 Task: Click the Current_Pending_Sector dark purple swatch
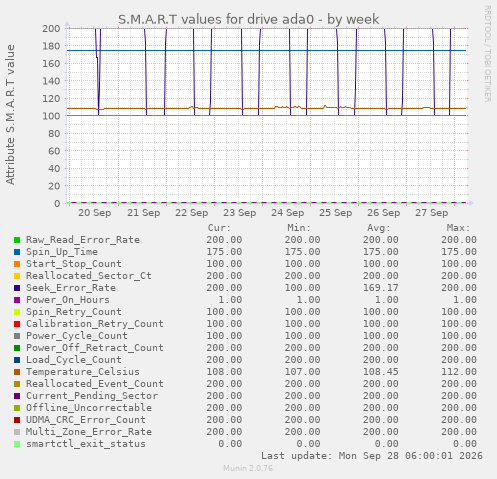point(17,396)
